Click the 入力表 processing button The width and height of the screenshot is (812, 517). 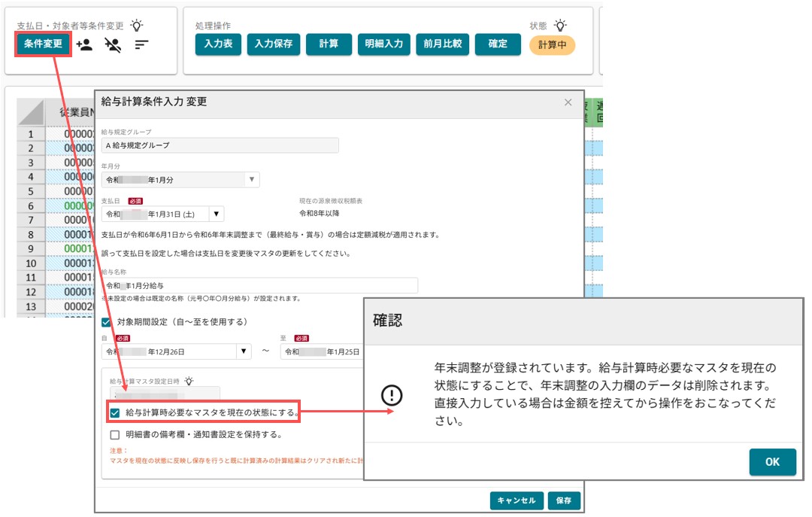(x=218, y=44)
